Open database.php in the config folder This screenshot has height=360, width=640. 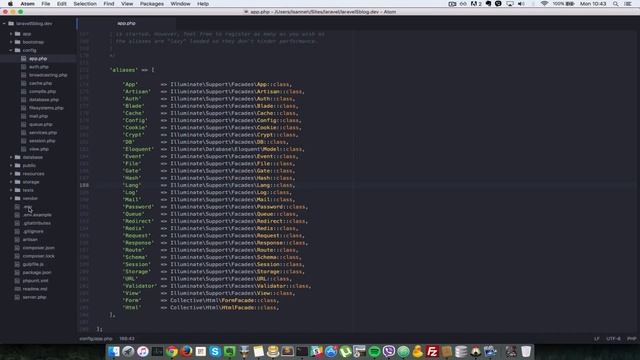pyautogui.click(x=44, y=100)
